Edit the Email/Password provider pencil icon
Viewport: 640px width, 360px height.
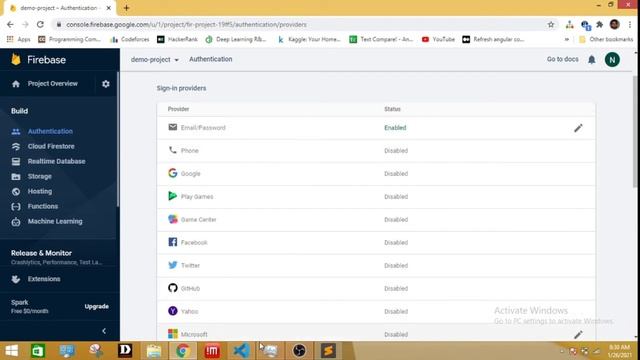pos(578,128)
